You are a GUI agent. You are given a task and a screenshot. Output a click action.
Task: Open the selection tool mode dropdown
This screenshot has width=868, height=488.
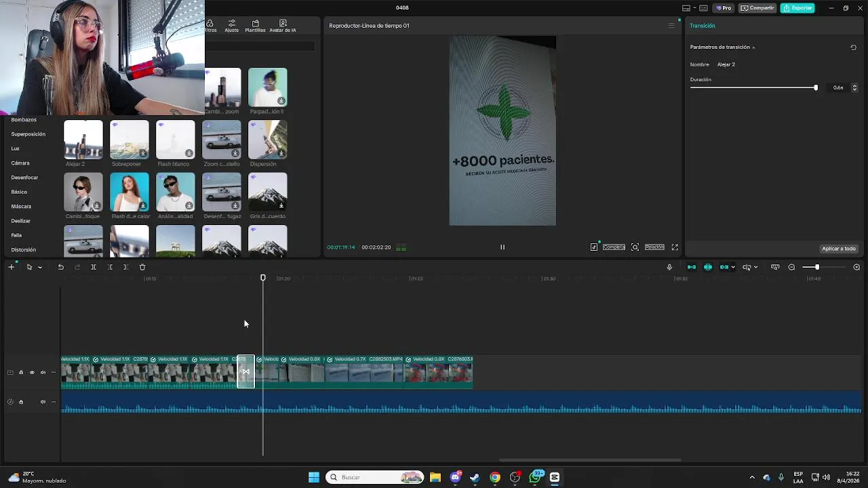click(40, 267)
